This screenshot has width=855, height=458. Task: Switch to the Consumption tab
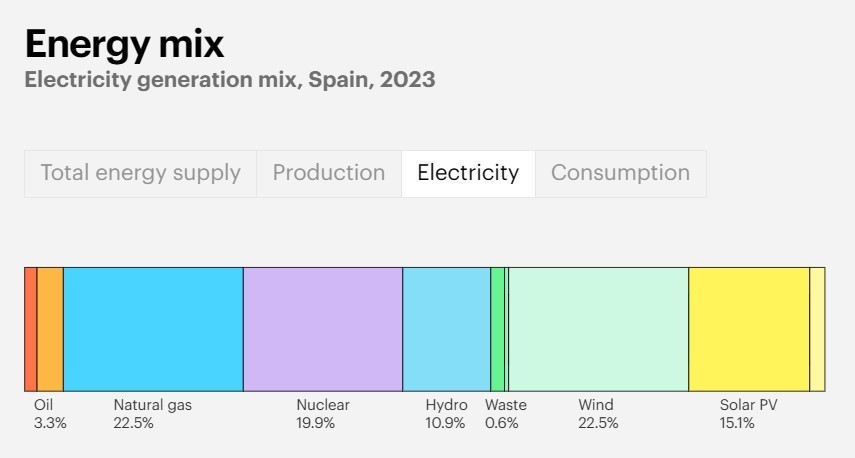point(621,174)
